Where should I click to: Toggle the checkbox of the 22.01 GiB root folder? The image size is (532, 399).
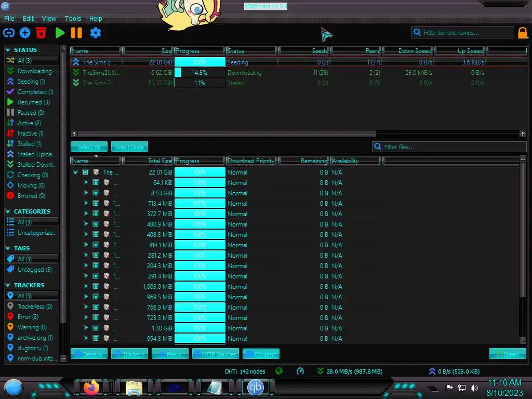click(x=86, y=172)
